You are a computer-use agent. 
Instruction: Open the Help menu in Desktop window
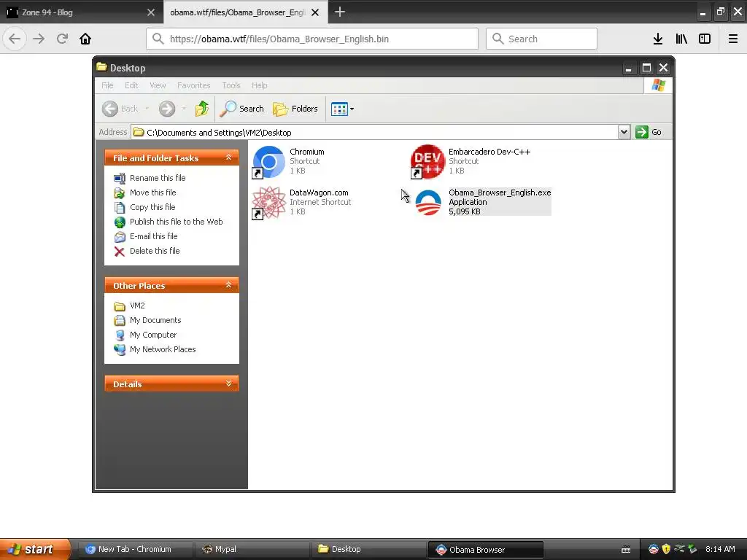(260, 85)
